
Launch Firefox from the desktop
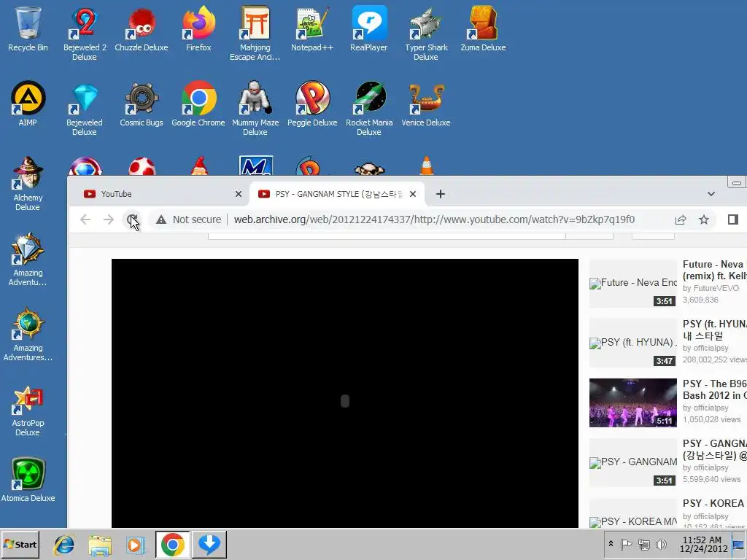pos(198,28)
